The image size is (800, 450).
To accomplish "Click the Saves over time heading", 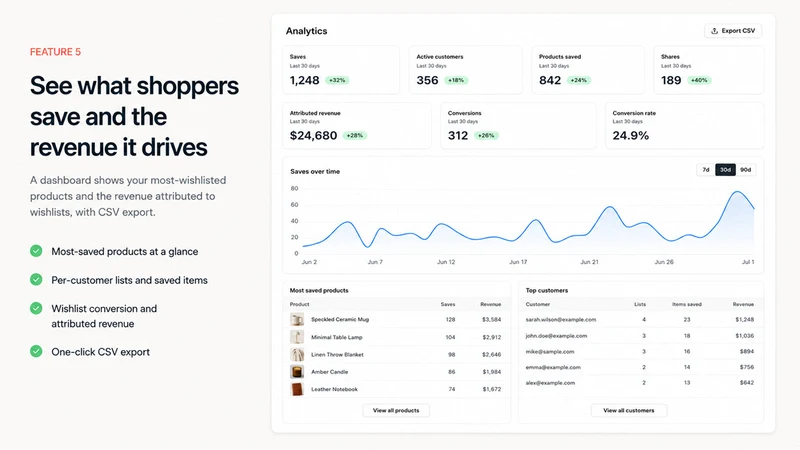I will coord(315,172).
